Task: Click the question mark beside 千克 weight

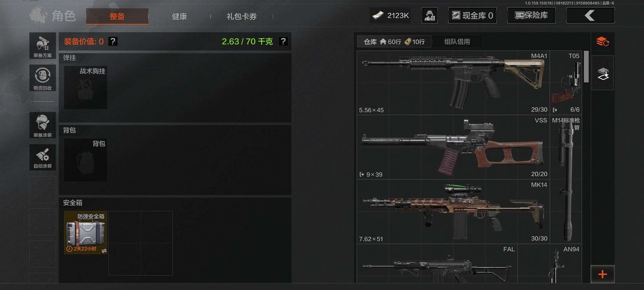Action: point(283,41)
